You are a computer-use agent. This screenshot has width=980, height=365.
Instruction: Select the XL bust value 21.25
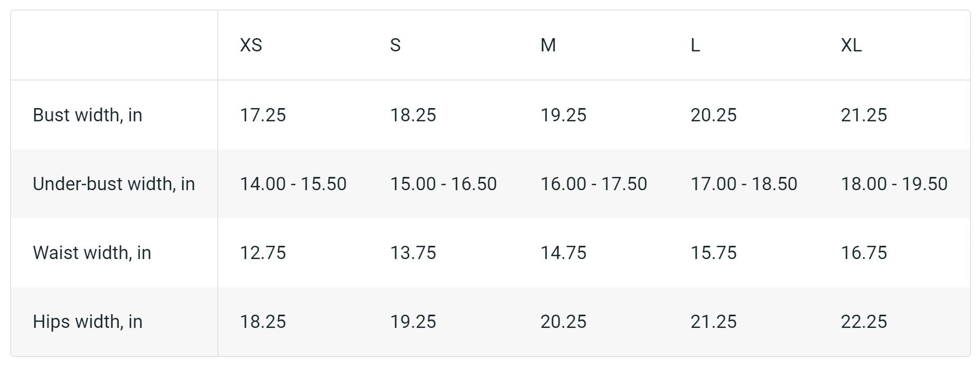864,115
